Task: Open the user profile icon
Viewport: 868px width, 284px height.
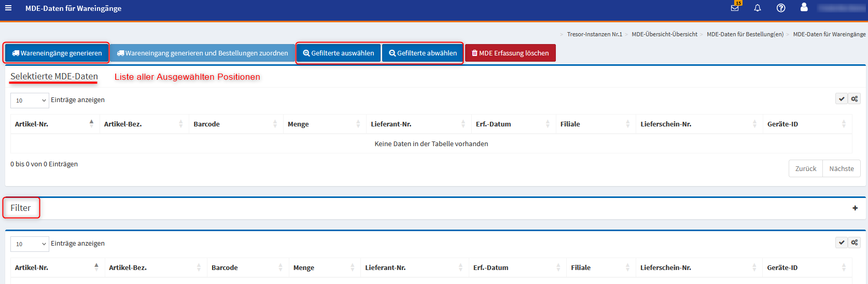Action: click(804, 7)
